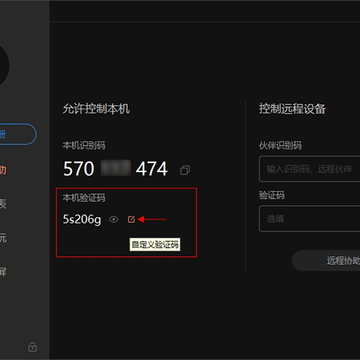Edit the custom verification code
This screenshot has width=360, height=360.
[x=131, y=219]
